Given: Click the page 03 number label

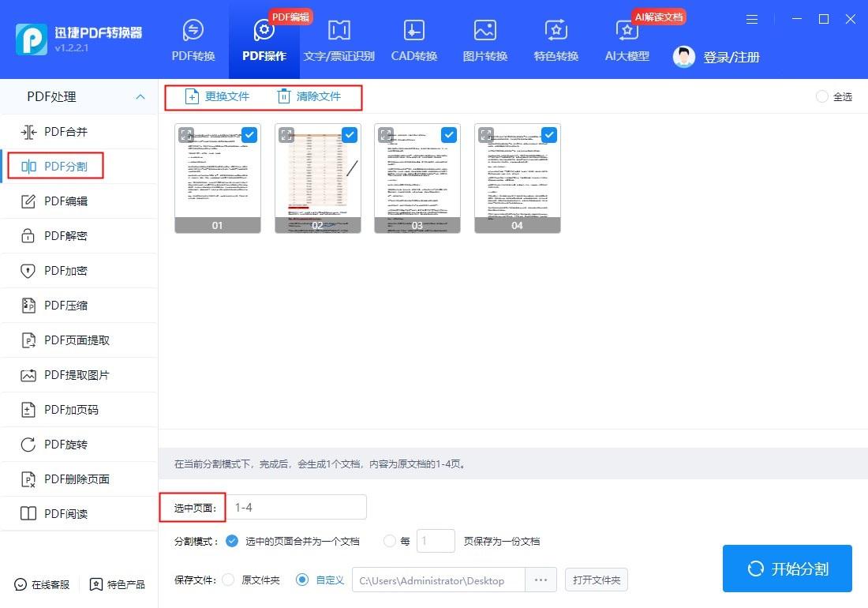Looking at the screenshot, I should pyautogui.click(x=417, y=225).
